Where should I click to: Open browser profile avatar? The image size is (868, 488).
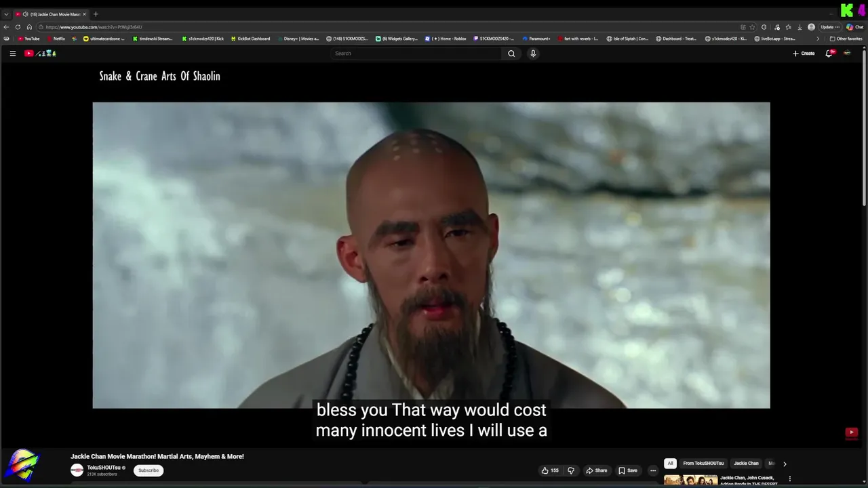coord(811,27)
